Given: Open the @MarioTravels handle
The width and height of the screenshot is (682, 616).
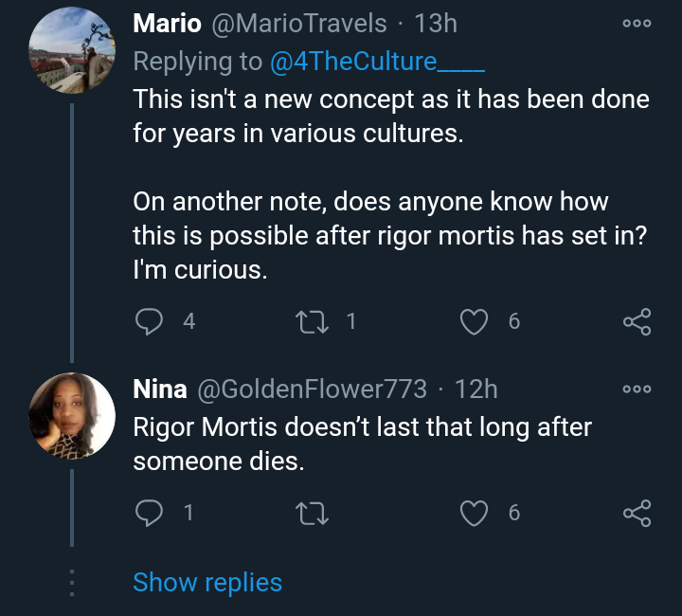Looking at the screenshot, I should 299,23.
